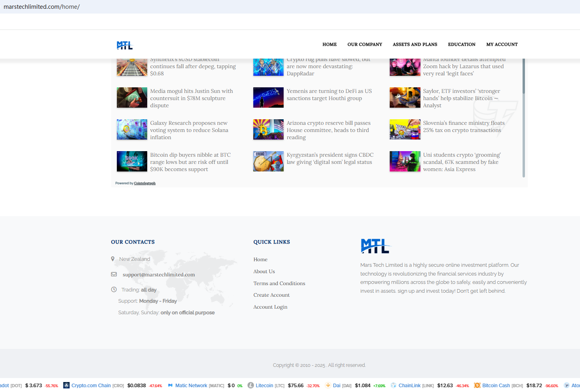Click the $12.63 ChainLink price
This screenshot has width=580, height=392.
(x=445, y=385)
